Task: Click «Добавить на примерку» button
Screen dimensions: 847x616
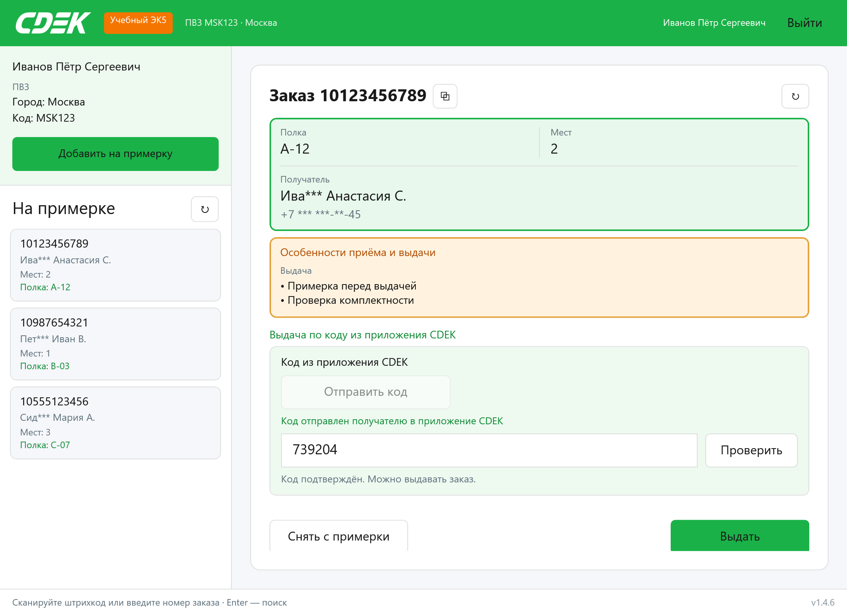Action: click(115, 154)
